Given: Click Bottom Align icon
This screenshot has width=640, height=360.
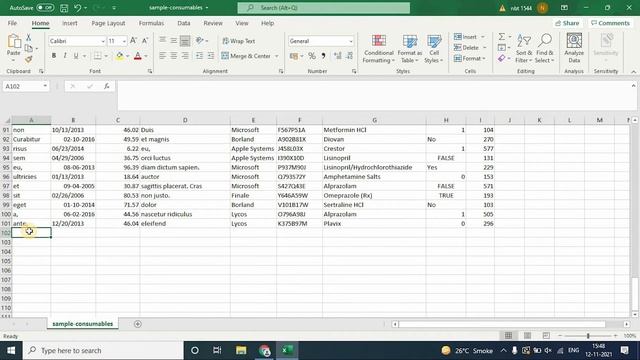Looking at the screenshot, I should click(185, 41).
